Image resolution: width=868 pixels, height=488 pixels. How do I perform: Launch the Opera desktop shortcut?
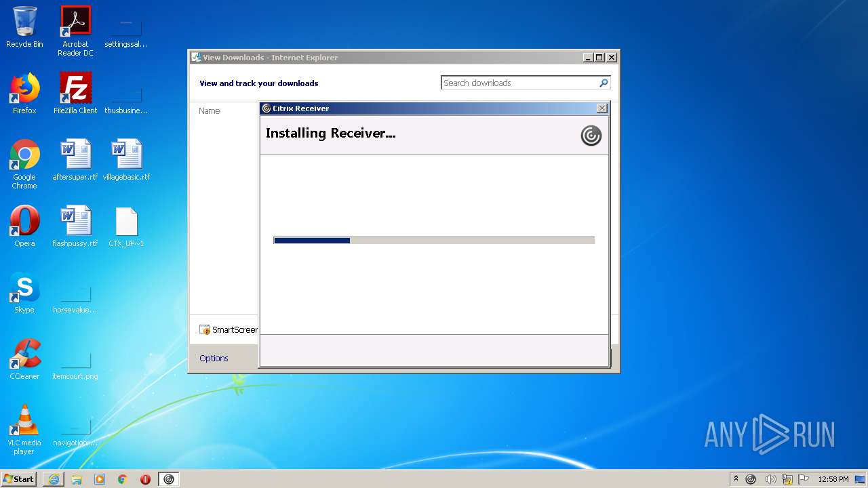(x=24, y=226)
